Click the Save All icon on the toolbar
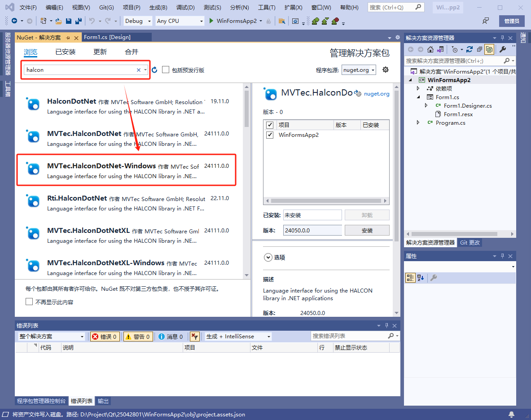The height and width of the screenshot is (420, 531). click(x=79, y=21)
